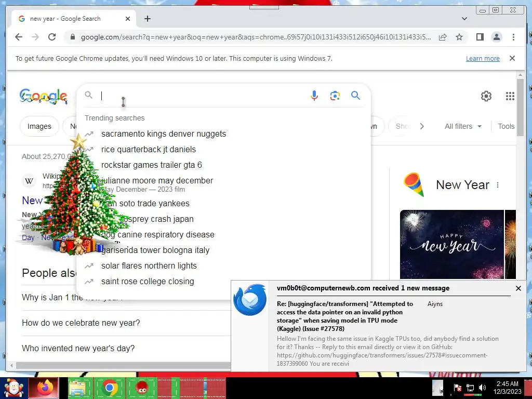Start voice search with microphone
532x399 pixels.
(x=314, y=96)
